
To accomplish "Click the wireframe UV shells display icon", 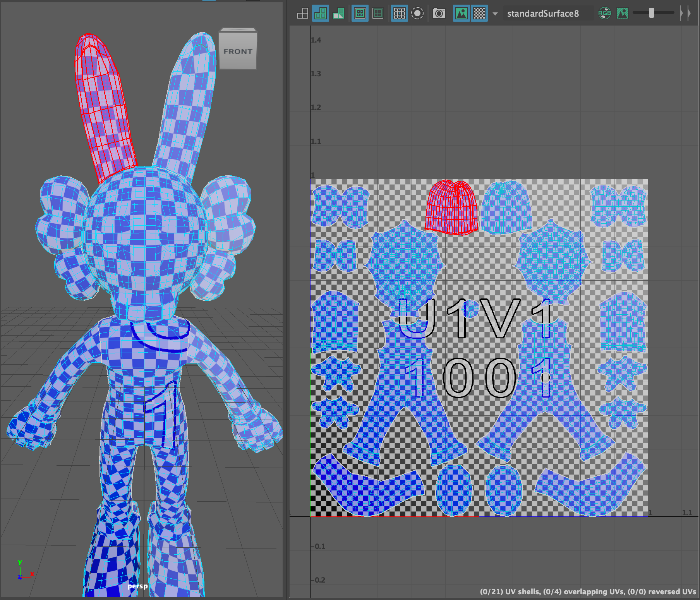I will [x=302, y=14].
